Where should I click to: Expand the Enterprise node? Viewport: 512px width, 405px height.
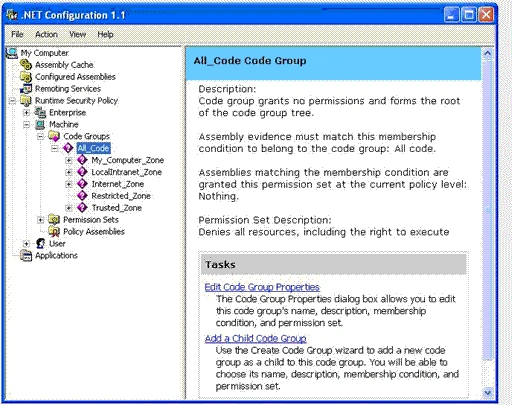[26, 113]
